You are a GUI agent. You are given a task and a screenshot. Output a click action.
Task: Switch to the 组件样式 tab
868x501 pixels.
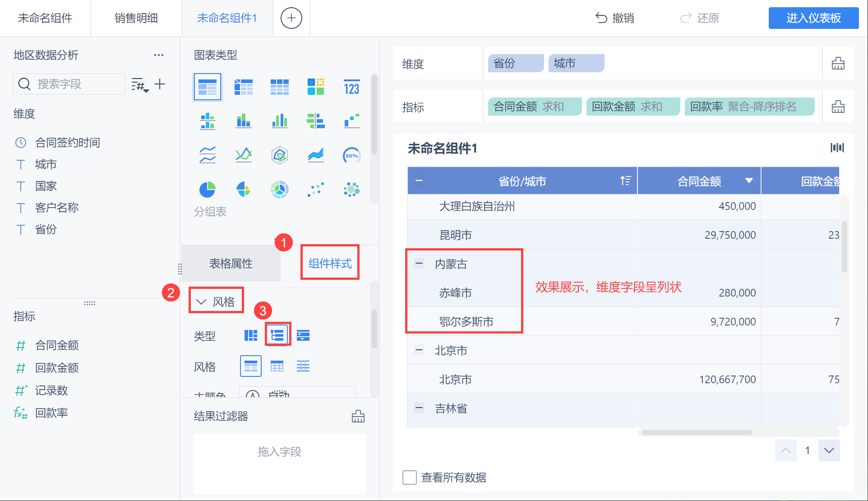(330, 263)
